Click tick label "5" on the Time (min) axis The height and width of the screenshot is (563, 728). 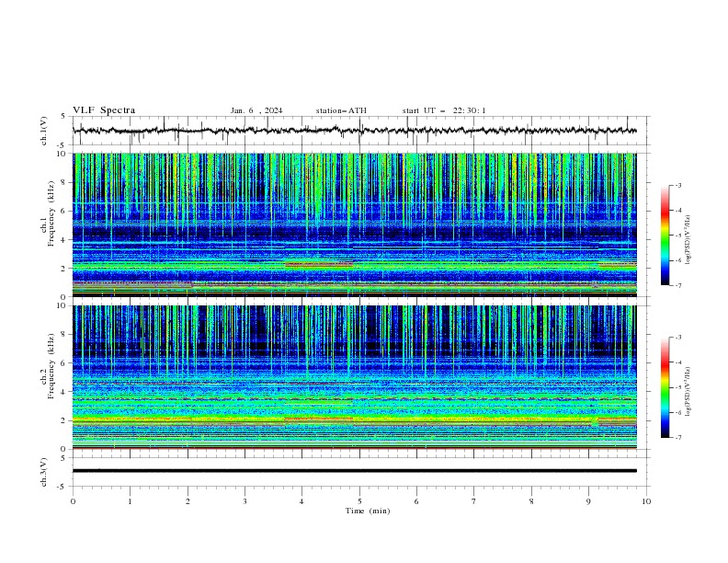359,501
